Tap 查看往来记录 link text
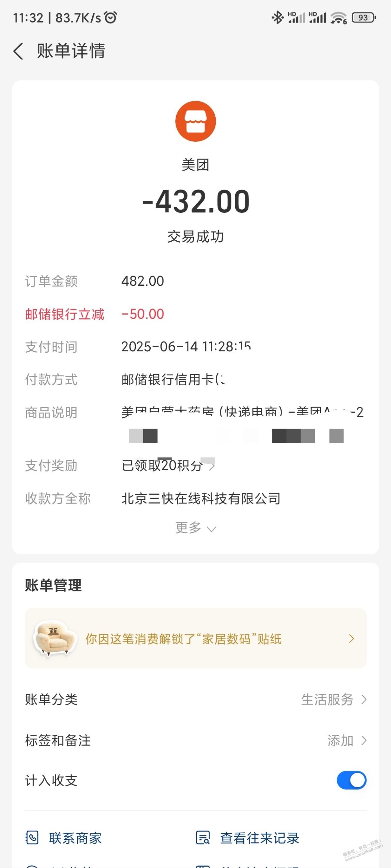391x868 pixels. point(260,838)
